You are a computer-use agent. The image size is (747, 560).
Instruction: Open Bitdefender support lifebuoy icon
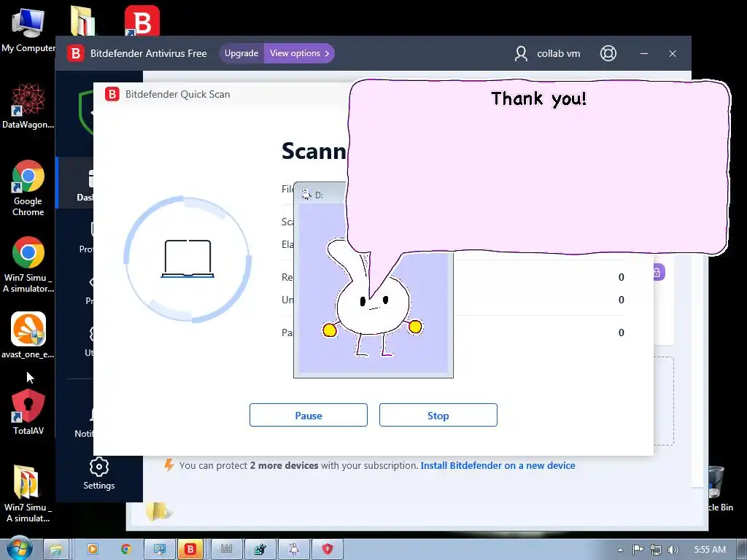608,53
